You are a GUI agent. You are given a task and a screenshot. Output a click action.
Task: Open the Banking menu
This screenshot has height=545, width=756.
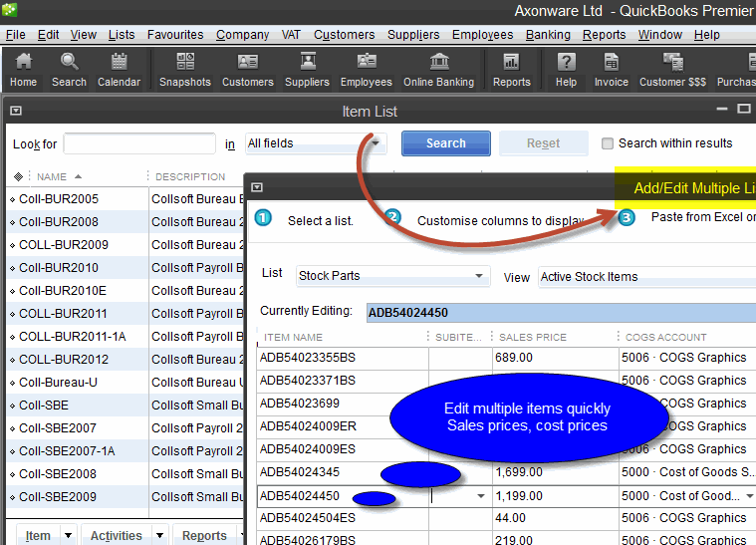[x=548, y=35]
